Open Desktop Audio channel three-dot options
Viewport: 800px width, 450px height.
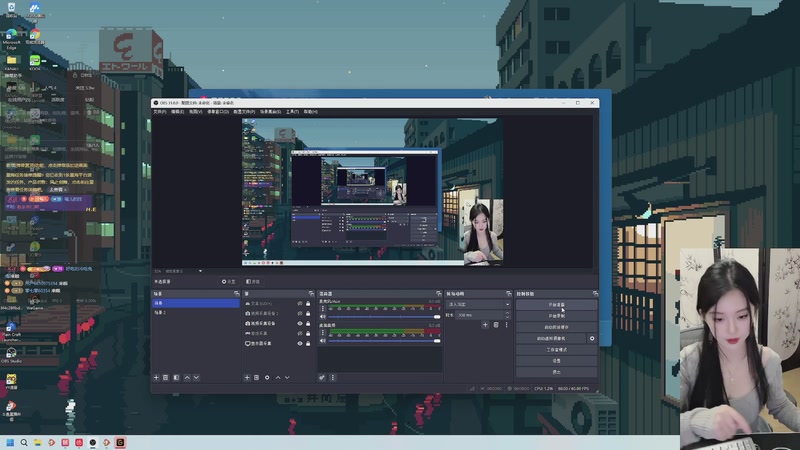[x=322, y=333]
